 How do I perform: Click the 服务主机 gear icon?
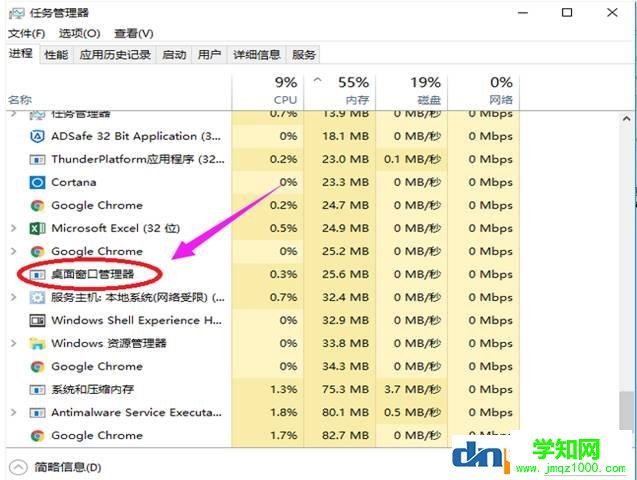(37, 298)
